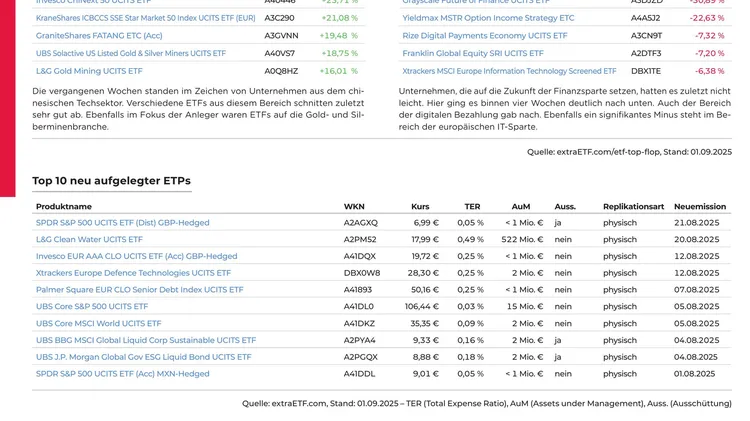Image resolution: width=750 pixels, height=421 pixels.
Task: Select price 28,30 € cell
Action: pos(423,273)
